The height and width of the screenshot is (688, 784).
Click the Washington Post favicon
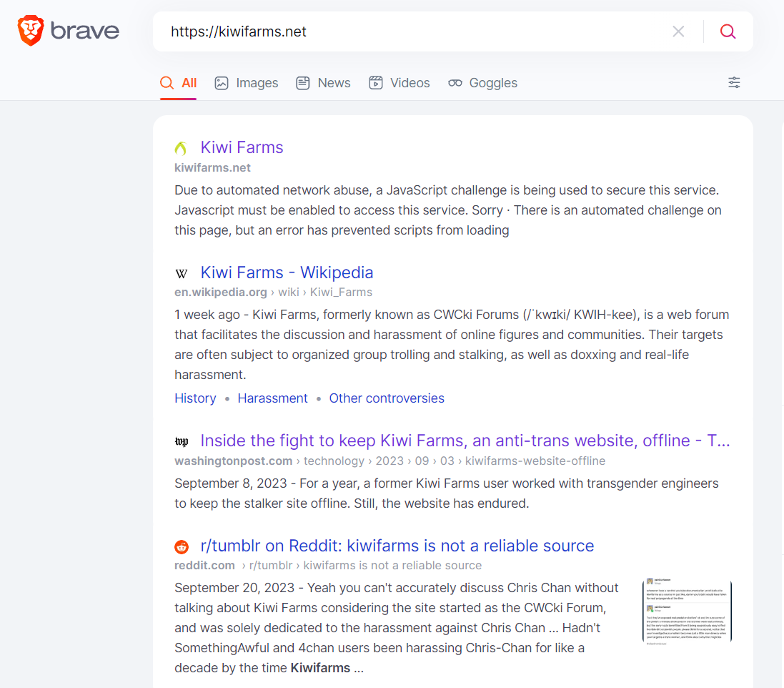181,441
